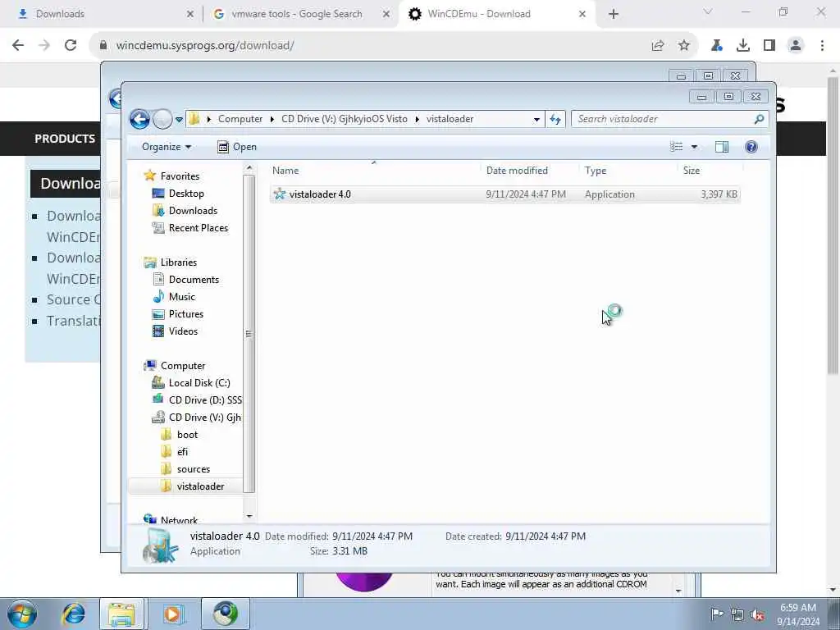Screen dimensions: 840x630
Task: Click navigation pane scroll down arrow
Action: tap(249, 517)
